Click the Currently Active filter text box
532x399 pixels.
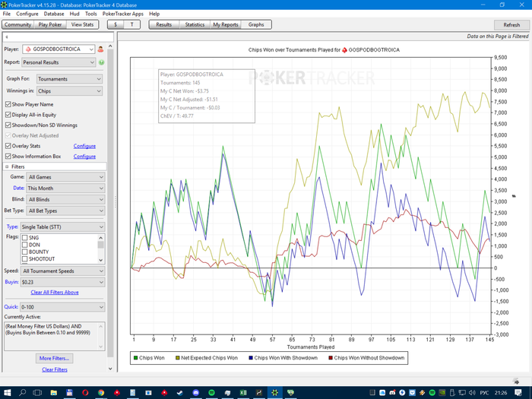(x=54, y=336)
